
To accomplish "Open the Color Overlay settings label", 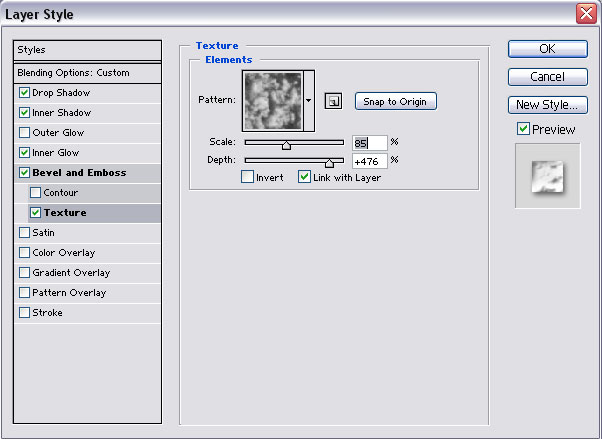I will (64, 253).
